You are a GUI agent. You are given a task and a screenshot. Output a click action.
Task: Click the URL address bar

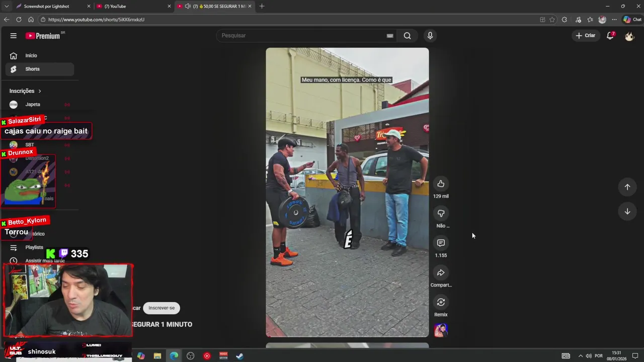[x=287, y=20]
